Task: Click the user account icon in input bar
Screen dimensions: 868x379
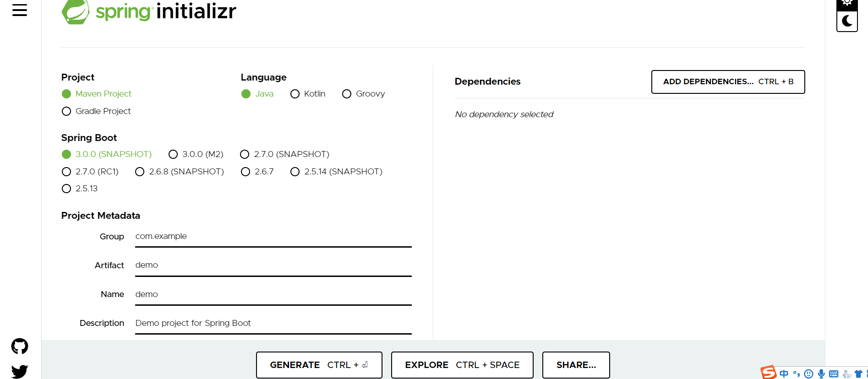Action: [846, 374]
